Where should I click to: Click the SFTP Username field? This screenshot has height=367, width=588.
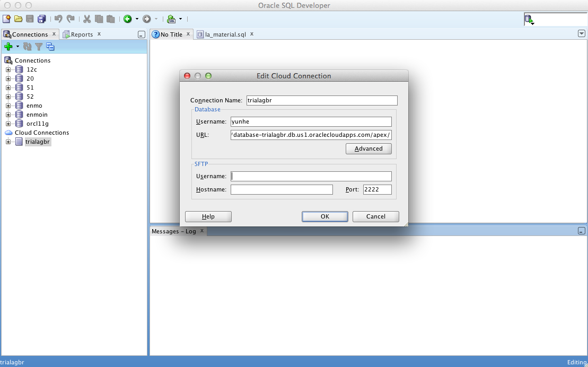(311, 177)
